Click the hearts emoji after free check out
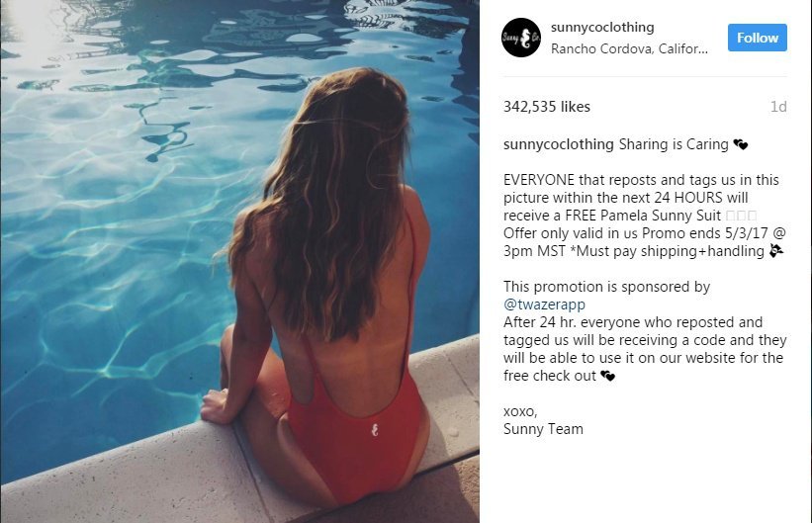 pos(607,376)
